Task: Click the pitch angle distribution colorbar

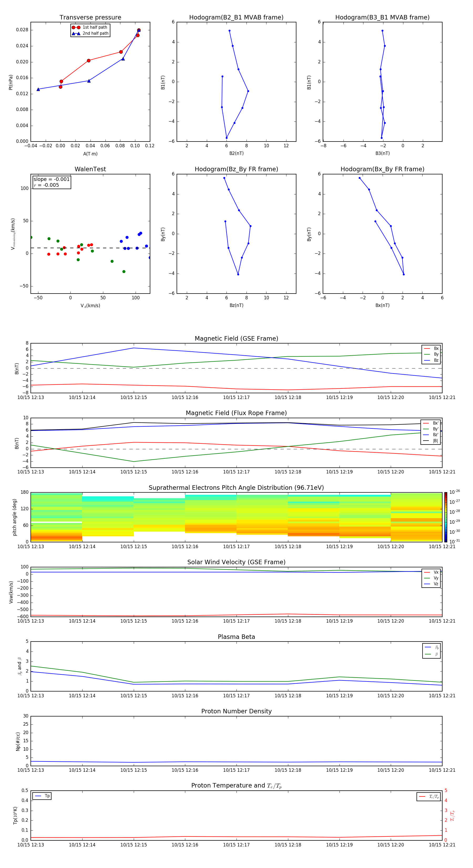Action: [446, 517]
